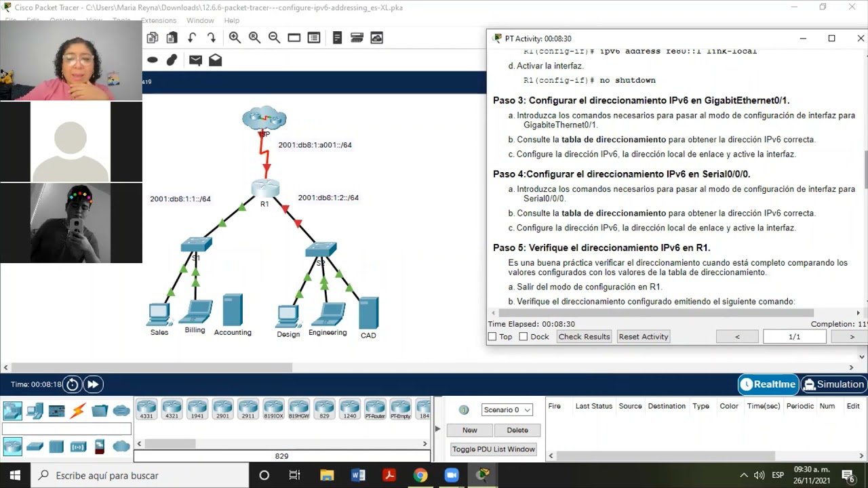Show hidden system tray icons chevron

point(744,475)
